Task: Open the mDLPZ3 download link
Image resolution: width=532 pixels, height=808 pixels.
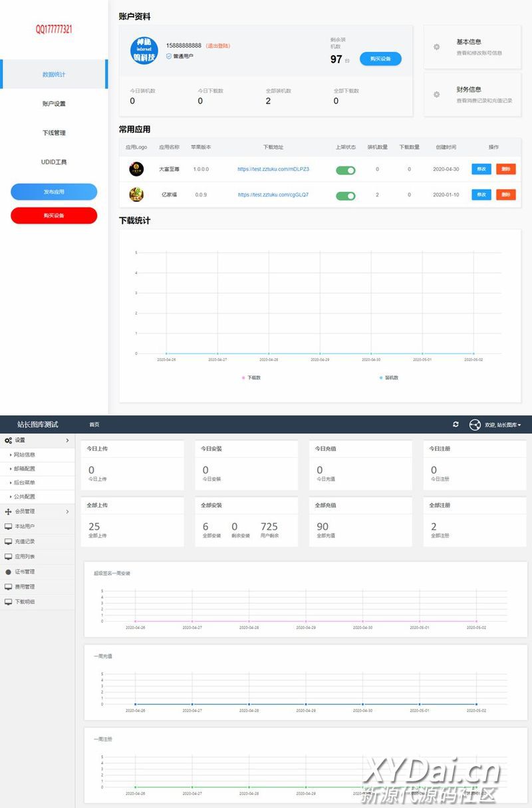Action: coord(273,169)
